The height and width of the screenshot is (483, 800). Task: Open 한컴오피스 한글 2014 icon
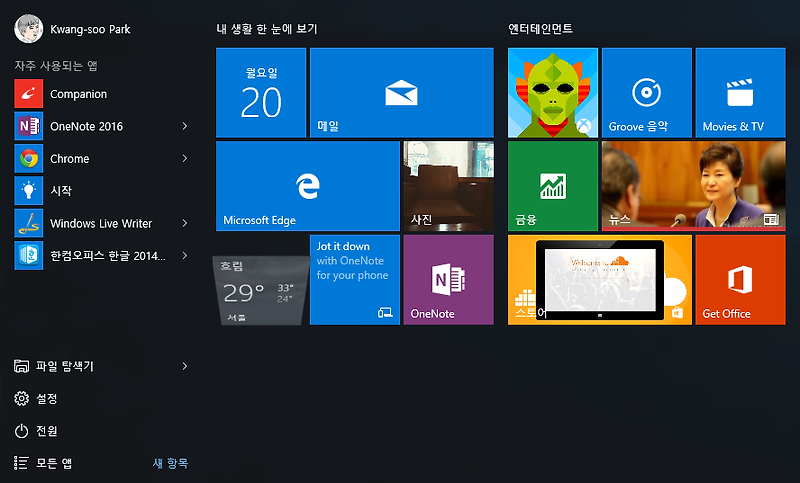29,256
